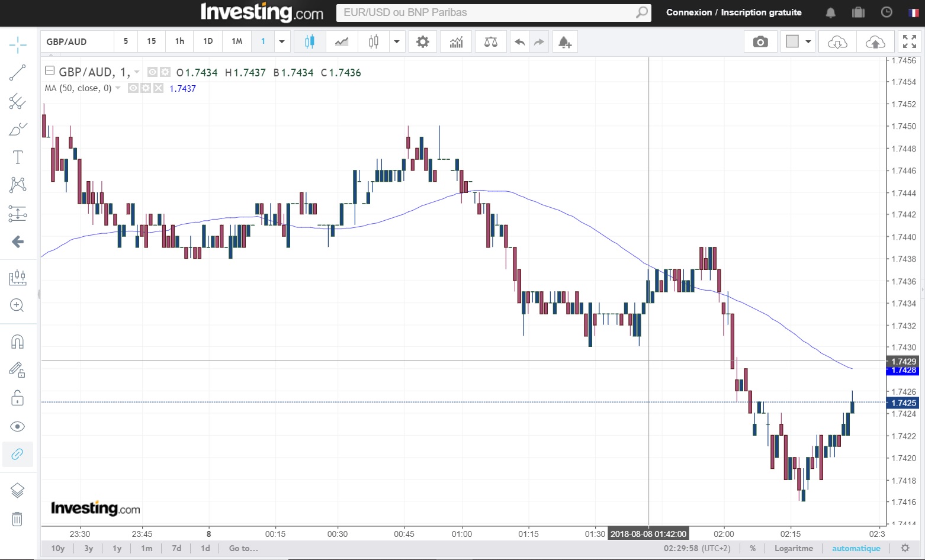Toggle the Logaritme scale option

pos(794,548)
